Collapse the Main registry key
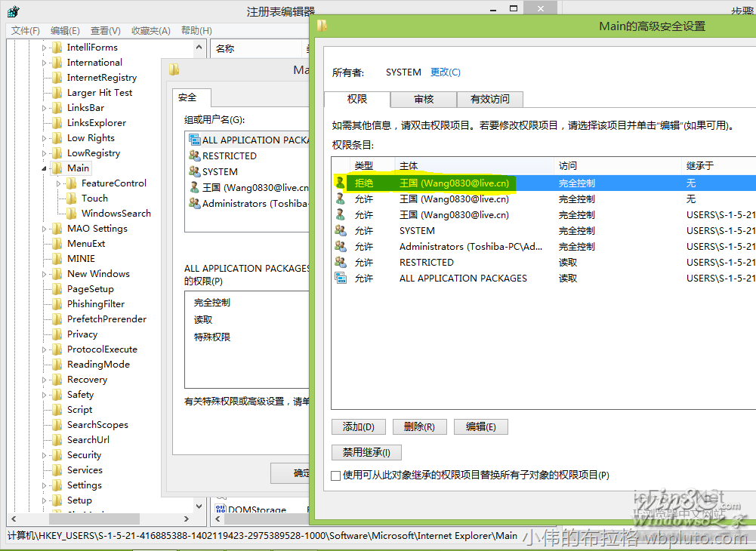Image resolution: width=756 pixels, height=551 pixels. click(44, 168)
